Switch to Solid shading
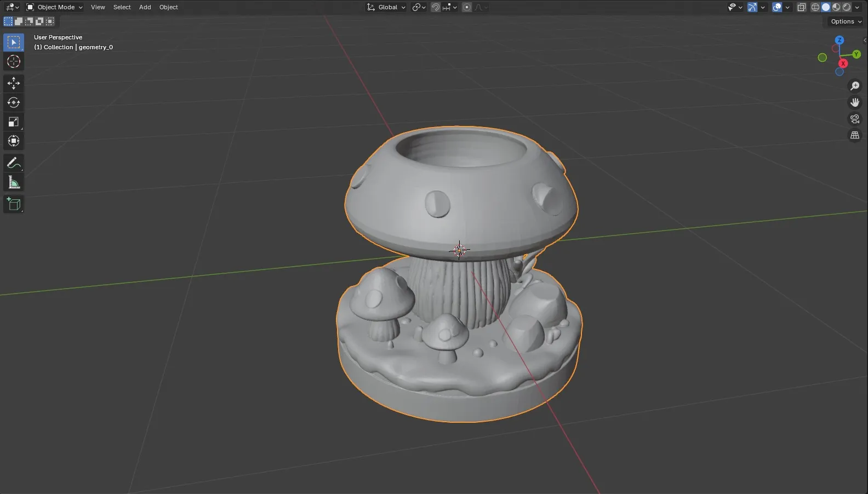Viewport: 868px width, 494px height. tap(826, 7)
